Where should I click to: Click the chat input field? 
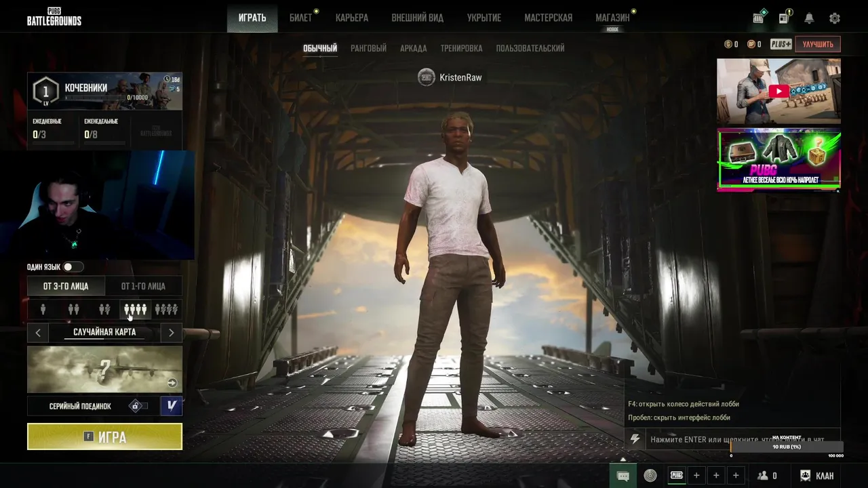743,439
